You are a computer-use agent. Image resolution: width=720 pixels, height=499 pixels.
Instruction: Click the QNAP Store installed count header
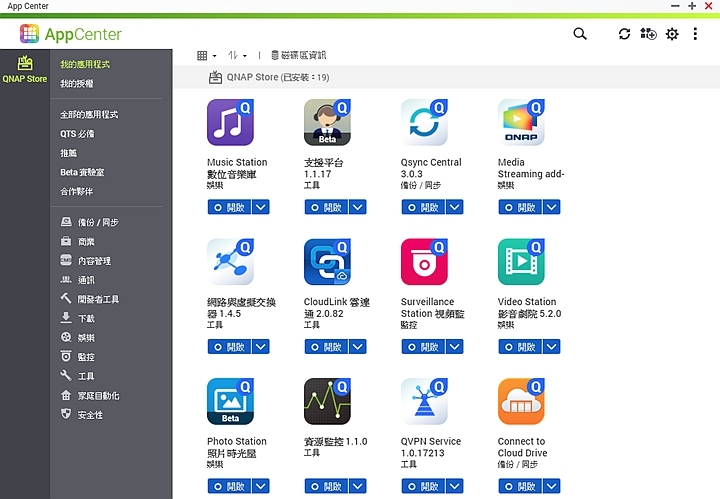269,78
